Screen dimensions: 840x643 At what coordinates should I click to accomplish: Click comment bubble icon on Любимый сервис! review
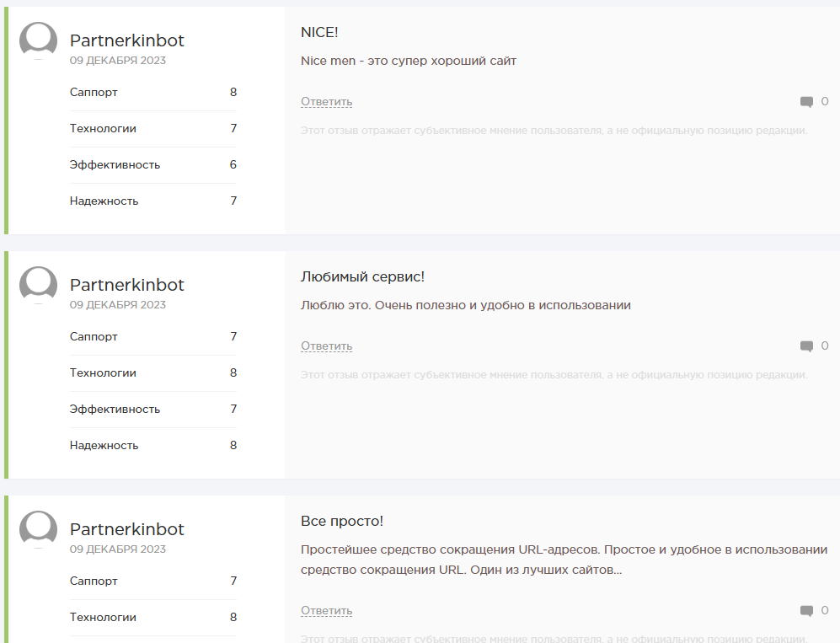pos(806,346)
